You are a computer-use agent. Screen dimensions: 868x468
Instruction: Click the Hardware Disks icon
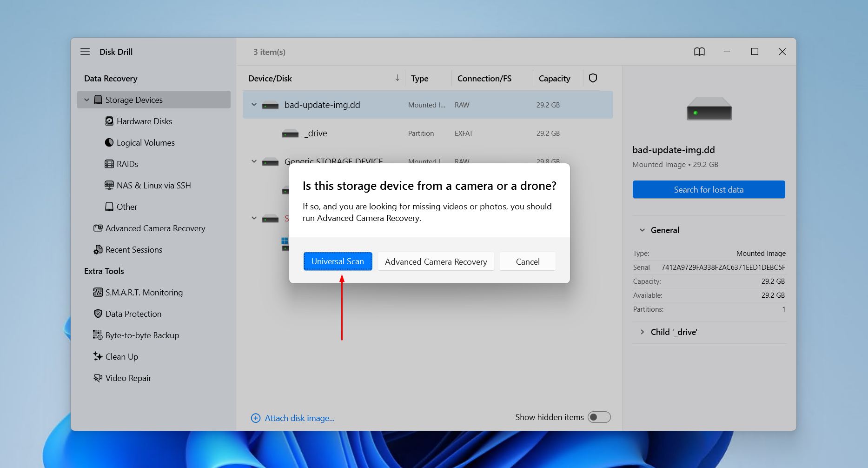pos(109,121)
